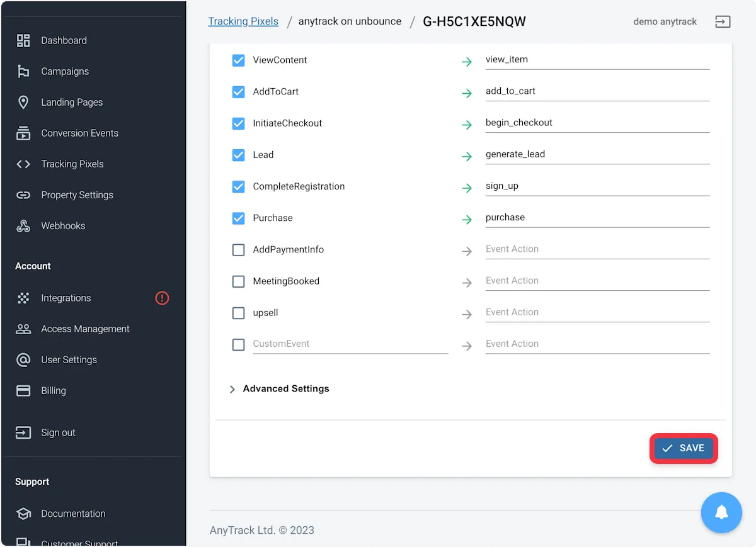Click the Sign out arrow icon in sidebar
The height and width of the screenshot is (547, 756).
coord(23,432)
